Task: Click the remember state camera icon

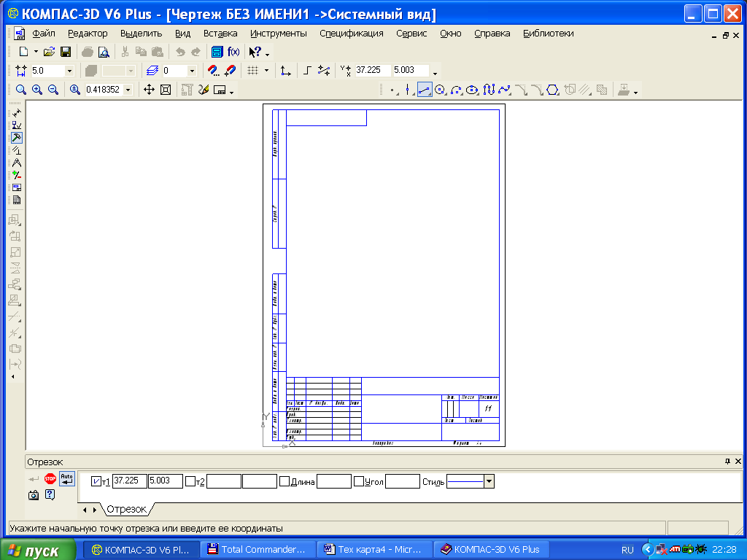Action: point(34,495)
